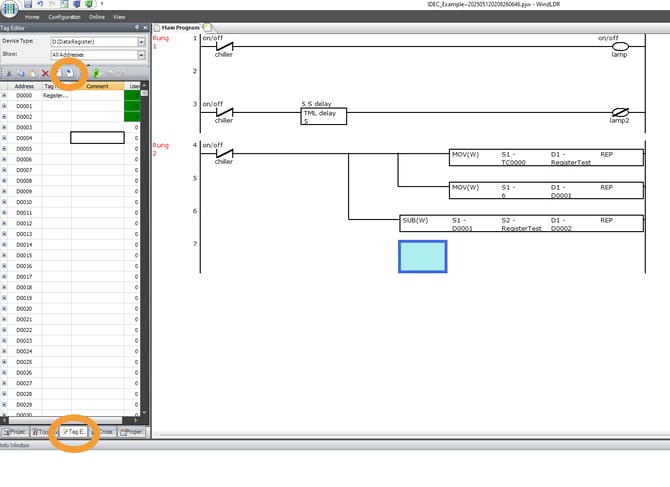Click the D0004 comment input cell
This screenshot has height=487, width=670.
[97, 138]
